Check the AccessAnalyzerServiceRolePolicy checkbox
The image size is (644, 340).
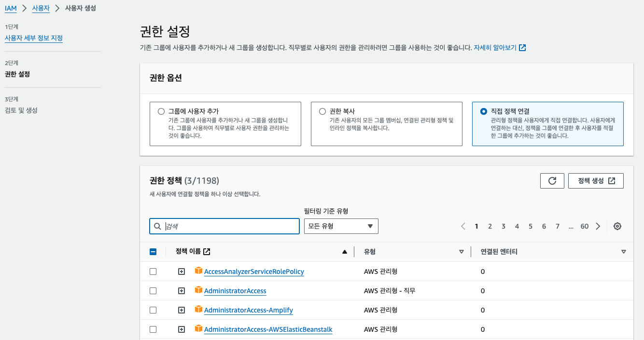click(x=153, y=272)
